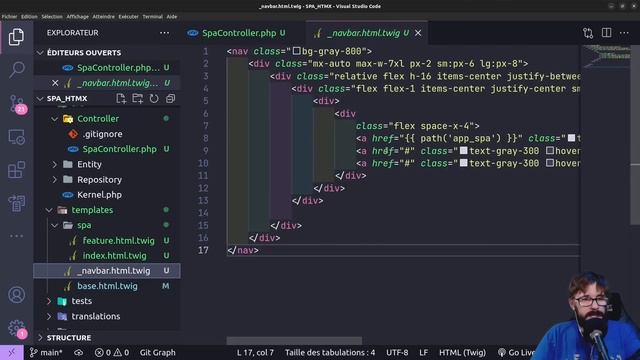Expand the STRUCTURE outline section
The width and height of the screenshot is (640, 360).
coord(40,338)
